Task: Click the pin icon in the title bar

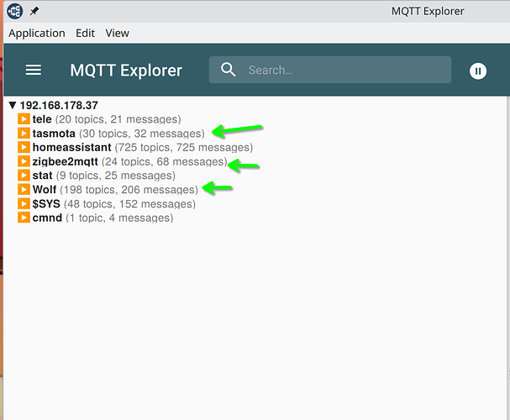Action: (34, 12)
